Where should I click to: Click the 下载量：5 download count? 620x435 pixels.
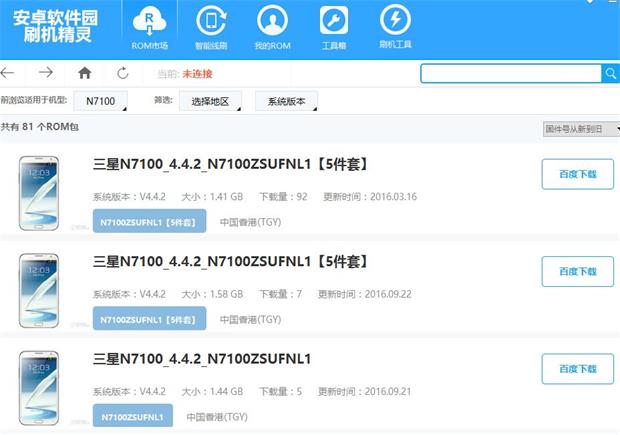(x=280, y=391)
